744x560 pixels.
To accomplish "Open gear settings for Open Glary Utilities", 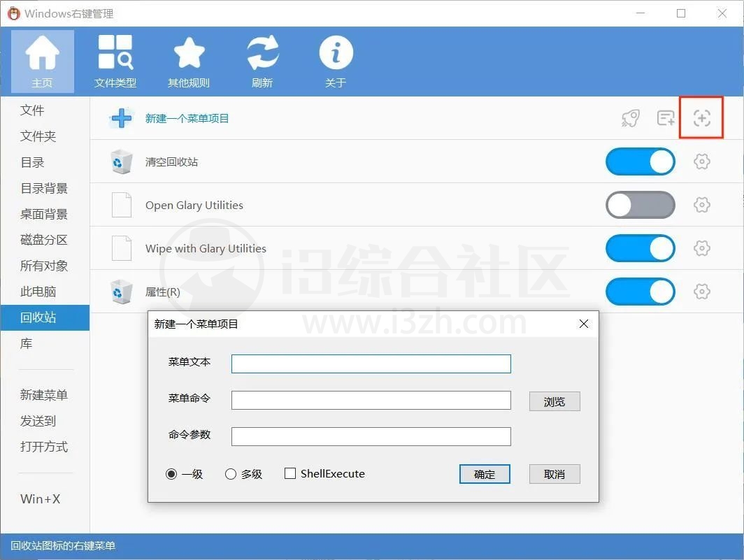I will [x=702, y=205].
